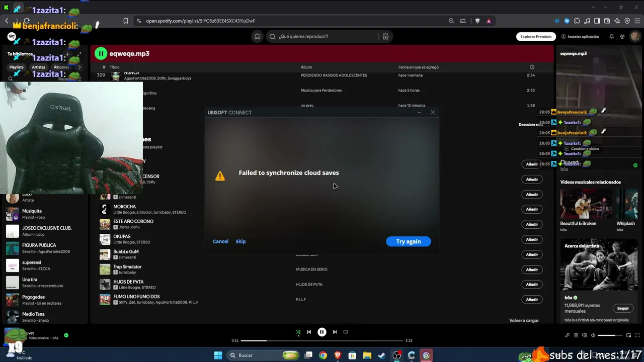Image resolution: width=644 pixels, height=362 pixels.
Task: Open the play queue icon
Action: pyautogui.click(x=576, y=335)
